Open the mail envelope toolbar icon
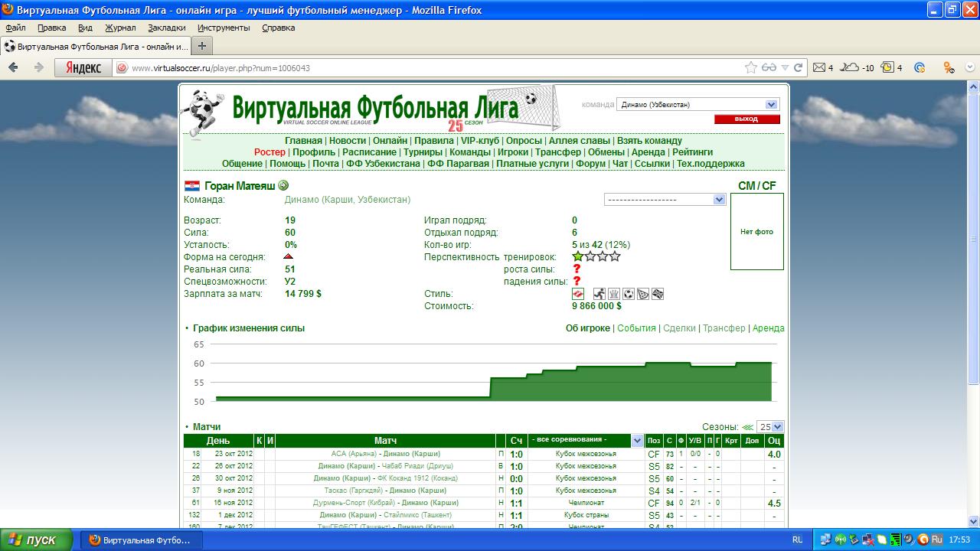 pos(819,67)
